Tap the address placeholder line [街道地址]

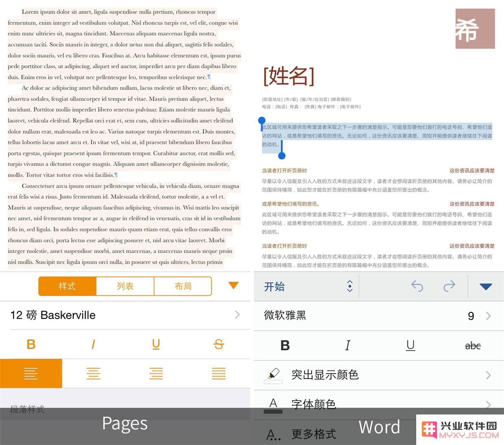point(306,99)
